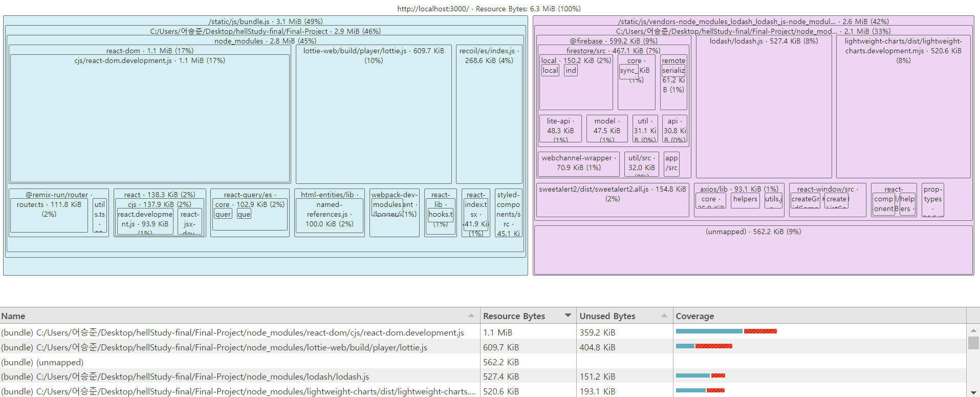Screen dimensions: 980x397
Task: Select the (unmapped) 562.2 KiB treemap block
Action: pos(753,250)
